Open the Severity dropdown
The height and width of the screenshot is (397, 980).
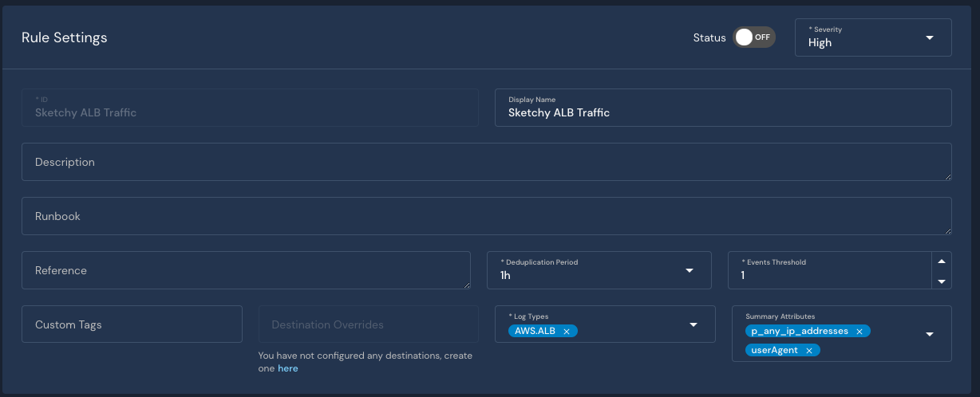(x=873, y=37)
